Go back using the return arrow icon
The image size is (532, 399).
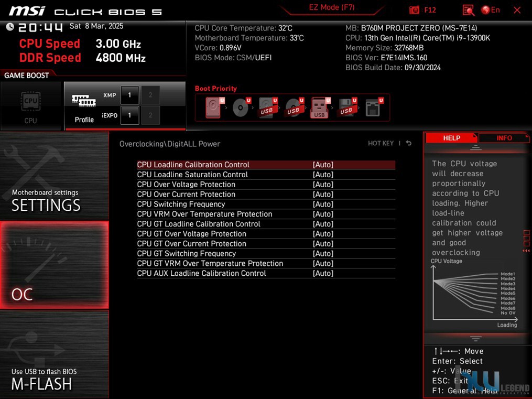click(409, 143)
